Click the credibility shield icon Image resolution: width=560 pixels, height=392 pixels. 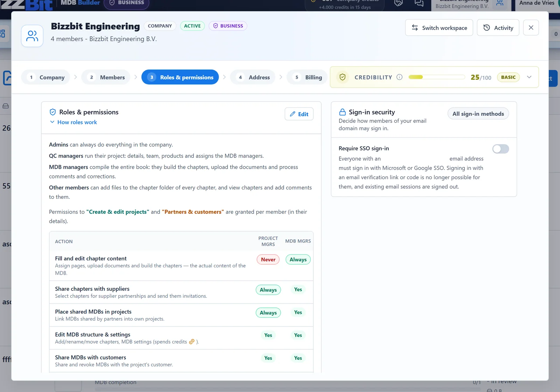pos(343,77)
